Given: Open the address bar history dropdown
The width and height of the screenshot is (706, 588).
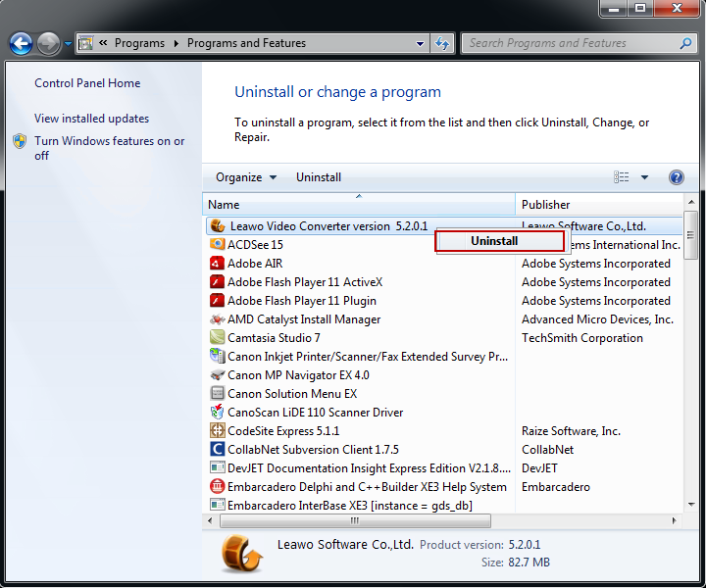Looking at the screenshot, I should (x=420, y=44).
